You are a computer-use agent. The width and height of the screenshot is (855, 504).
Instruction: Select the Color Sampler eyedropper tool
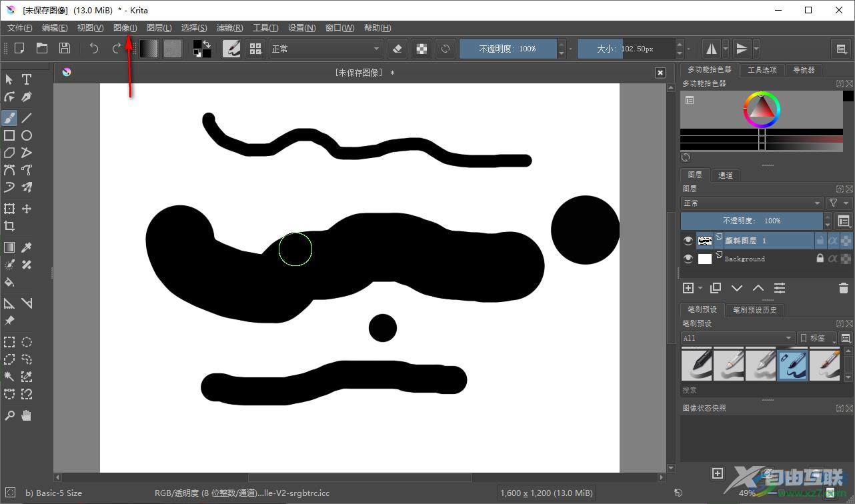point(27,247)
